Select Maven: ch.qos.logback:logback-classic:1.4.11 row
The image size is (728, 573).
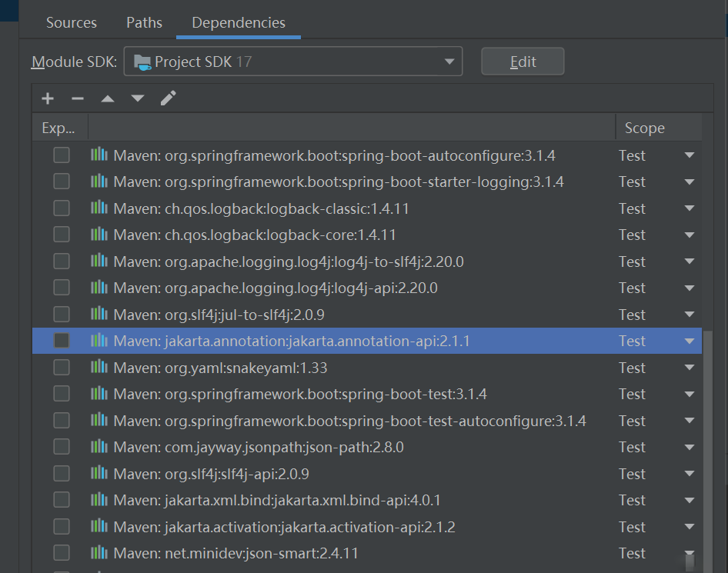point(367,208)
